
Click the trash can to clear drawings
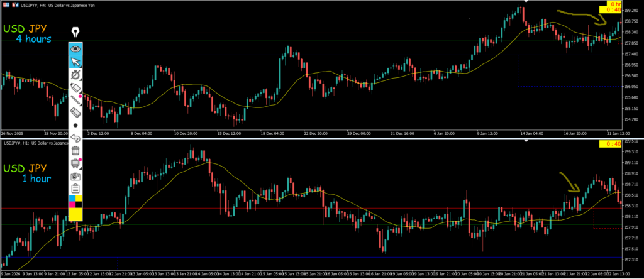(x=75, y=150)
